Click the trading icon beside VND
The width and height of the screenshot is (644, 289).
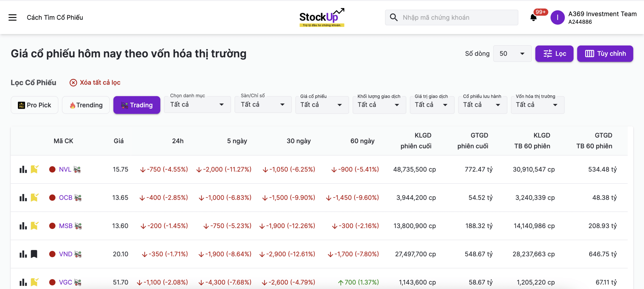tap(78, 254)
